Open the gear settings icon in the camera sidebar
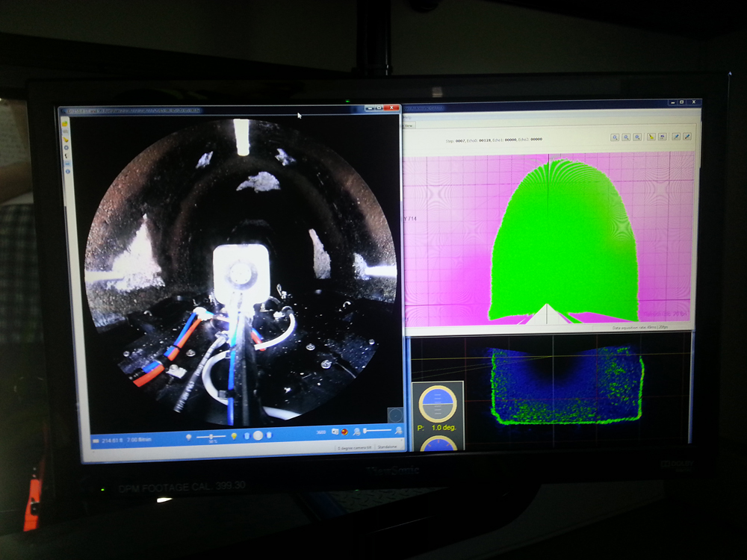 [x=66, y=147]
